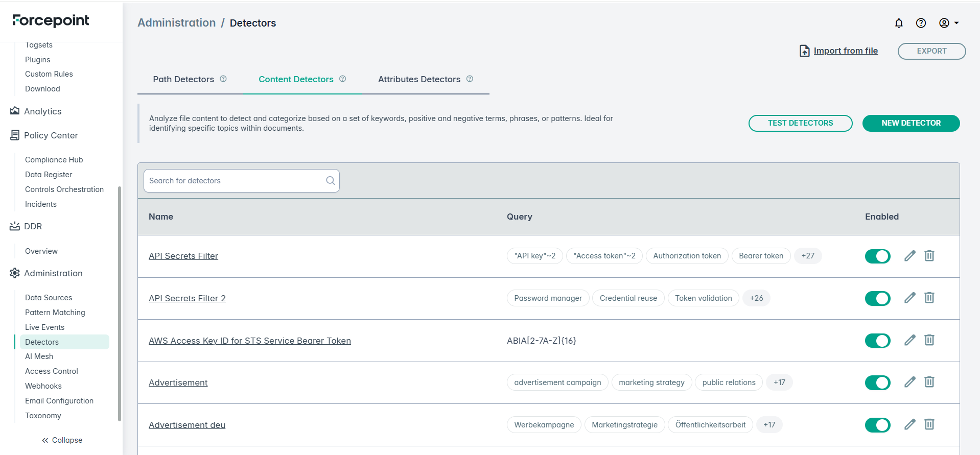Click the NEW DETECTOR button
This screenshot has height=455, width=980.
(911, 123)
